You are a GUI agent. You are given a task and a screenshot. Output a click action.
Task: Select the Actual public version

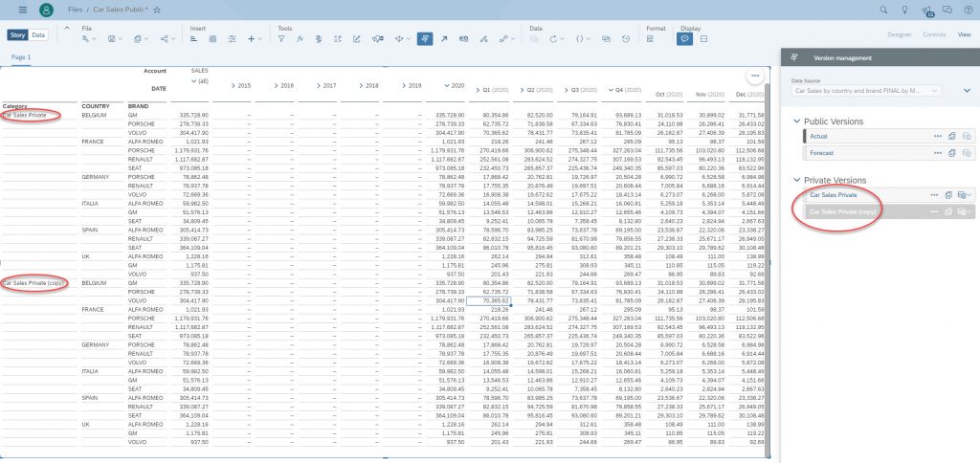click(818, 136)
